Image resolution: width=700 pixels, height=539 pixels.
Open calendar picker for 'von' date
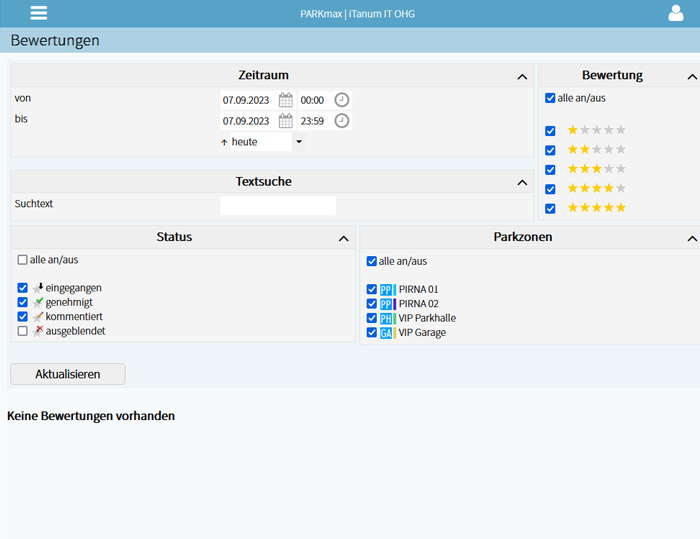[x=286, y=100]
